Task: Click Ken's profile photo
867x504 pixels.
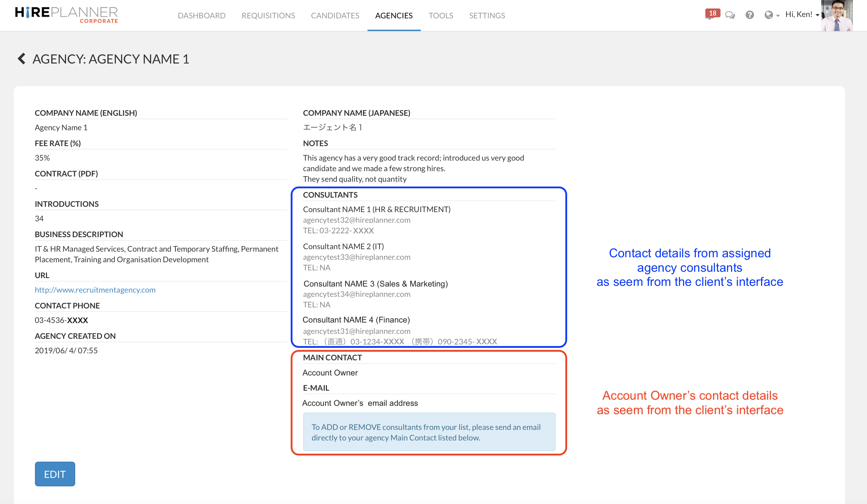Action: click(837, 16)
